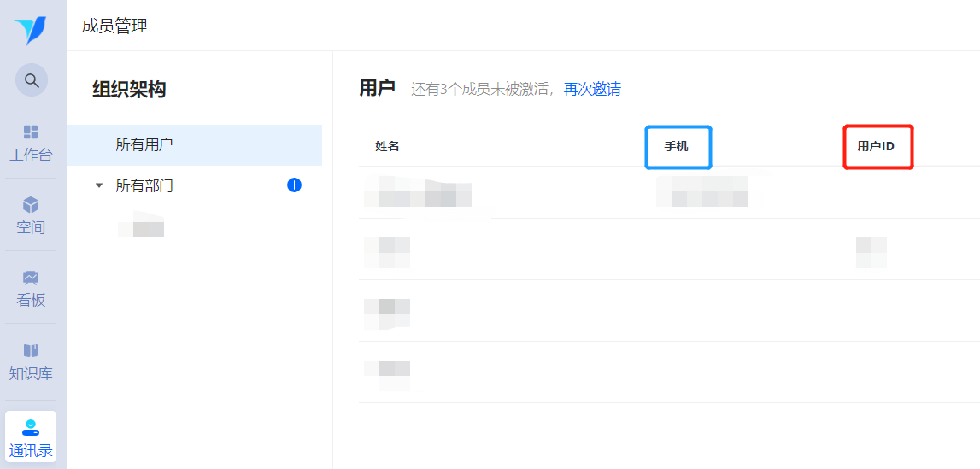The width and height of the screenshot is (980, 469).
Task: Open search with the magnifier icon
Action: coord(32,80)
